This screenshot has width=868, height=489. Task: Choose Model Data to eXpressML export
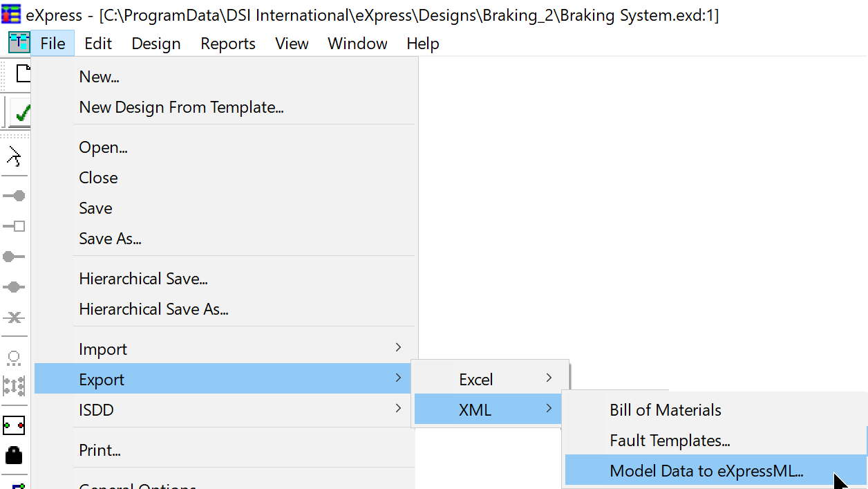coord(706,471)
